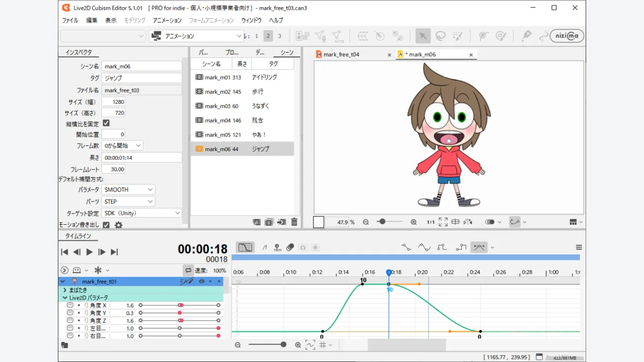Screen dimensions: 644x362
Task: Zoom in the canvas with the plus magnifier
Action: point(414,222)
